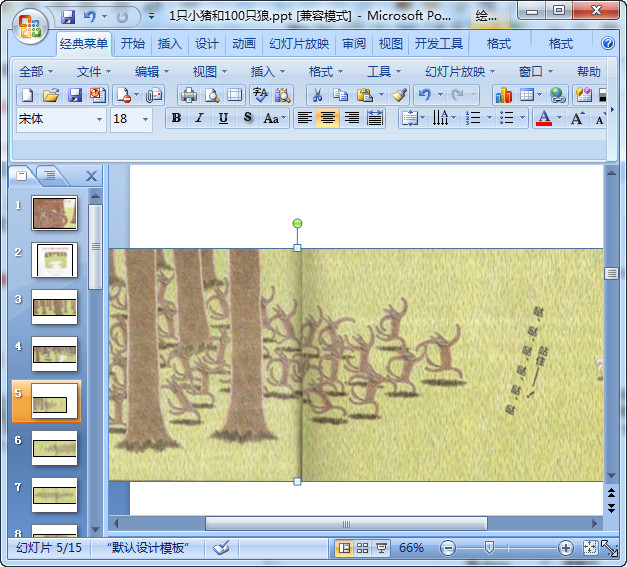Click the 帮助 menu
The image size is (627, 567).
pos(589,72)
